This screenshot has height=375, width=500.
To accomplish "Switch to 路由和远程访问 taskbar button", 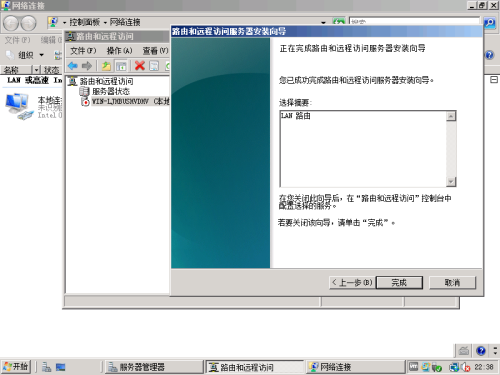I will point(255,367).
